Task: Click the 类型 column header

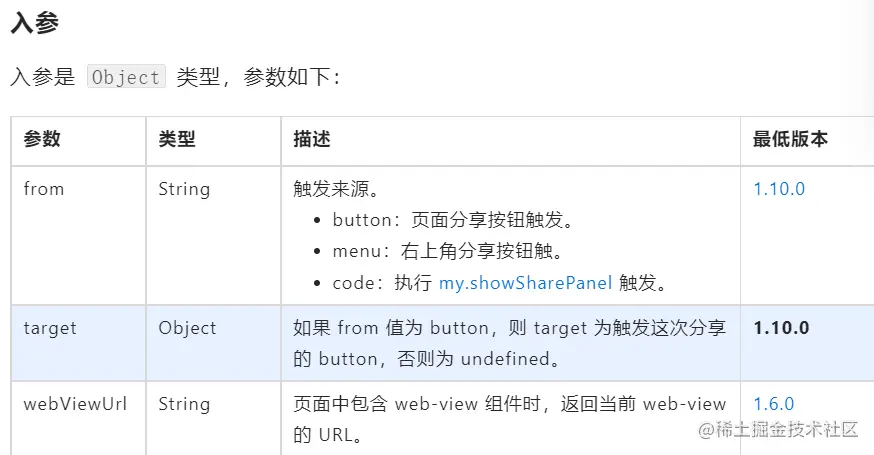Action: point(177,139)
